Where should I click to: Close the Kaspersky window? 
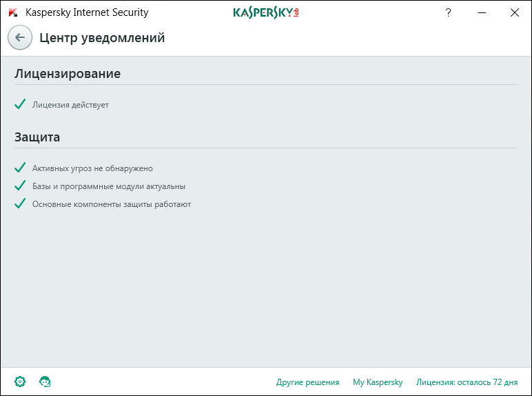pyautogui.click(x=515, y=12)
